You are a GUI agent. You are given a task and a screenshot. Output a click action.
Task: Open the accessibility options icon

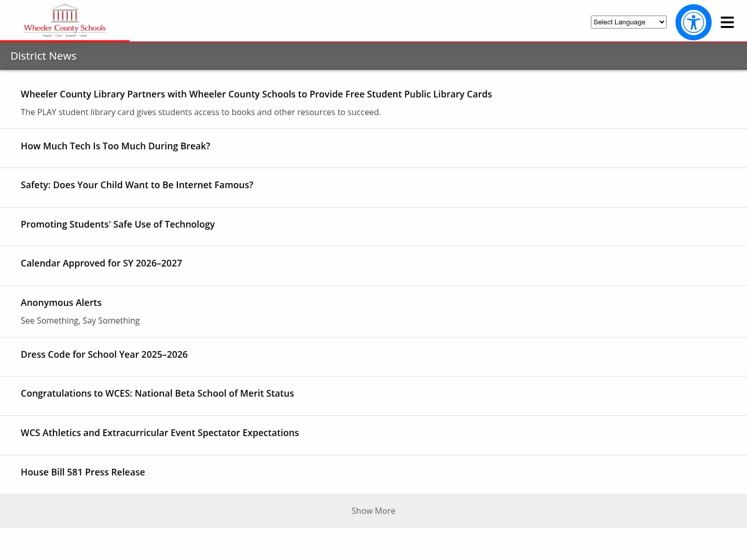[x=693, y=22]
